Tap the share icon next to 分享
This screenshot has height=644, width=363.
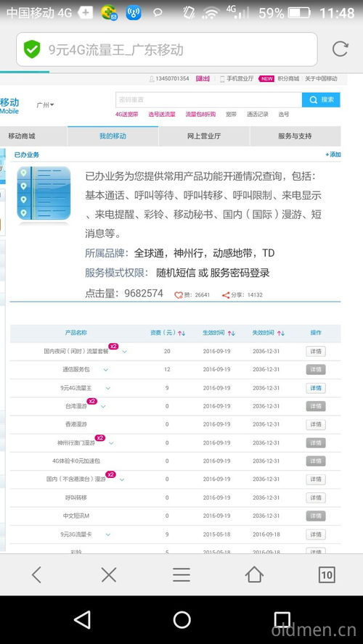click(x=226, y=295)
